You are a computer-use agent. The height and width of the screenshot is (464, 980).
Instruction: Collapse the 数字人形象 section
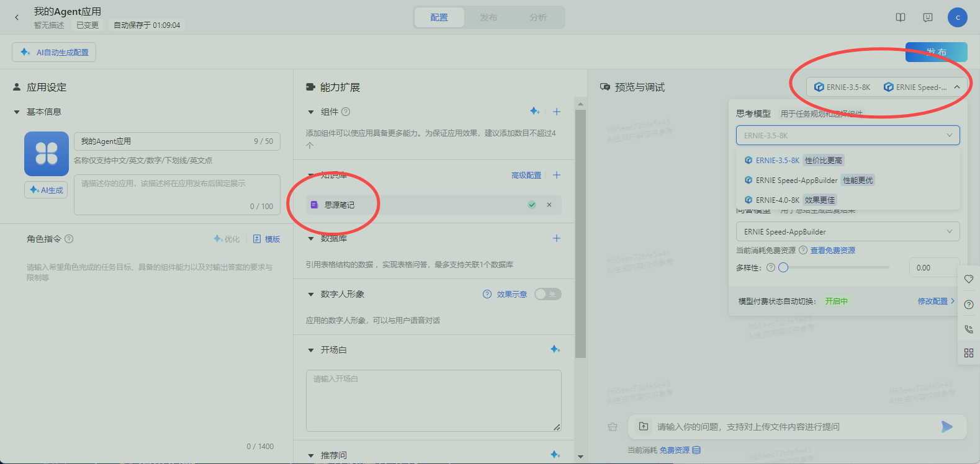(311, 295)
